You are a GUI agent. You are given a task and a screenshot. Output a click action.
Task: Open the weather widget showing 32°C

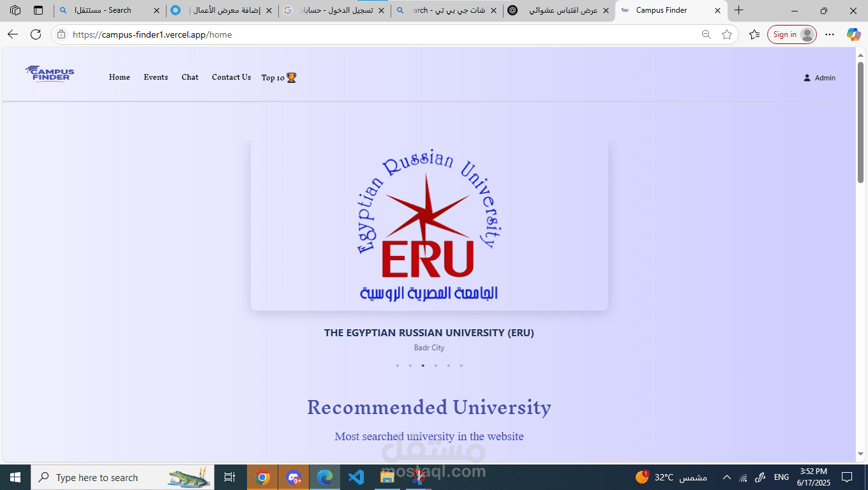(x=671, y=477)
